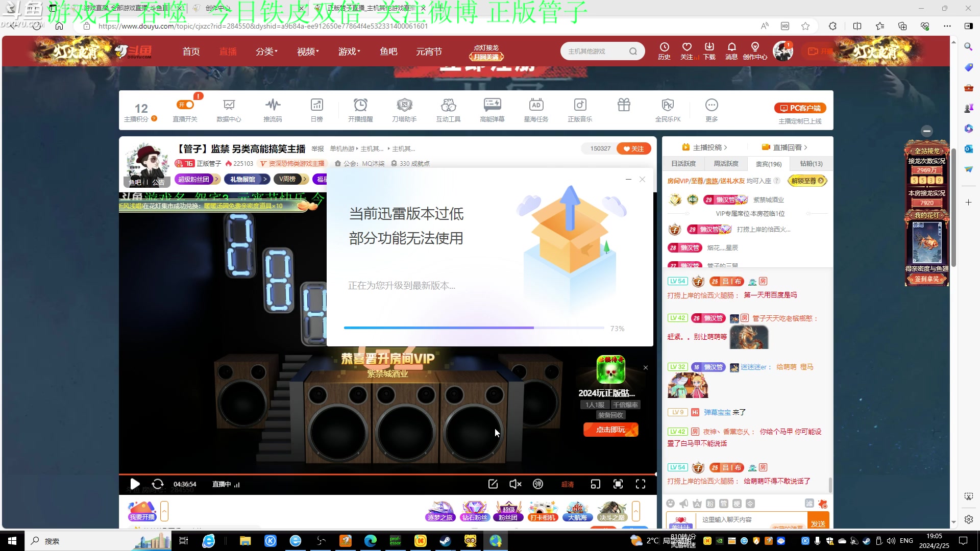Click the PC客户端 button
The width and height of the screenshot is (980, 551).
pyautogui.click(x=800, y=108)
